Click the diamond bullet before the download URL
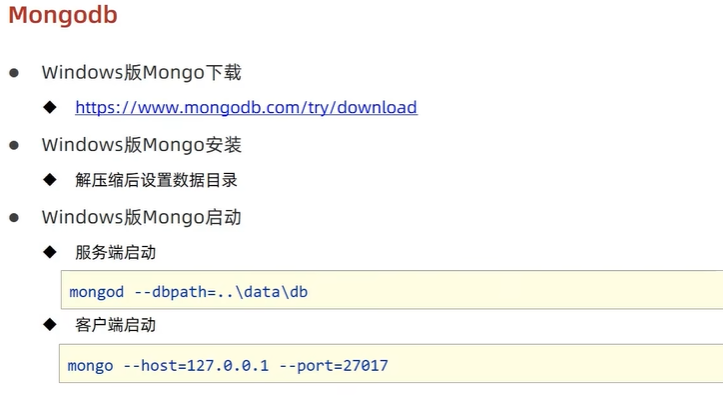Screen dimensions: 723x403 point(49,107)
